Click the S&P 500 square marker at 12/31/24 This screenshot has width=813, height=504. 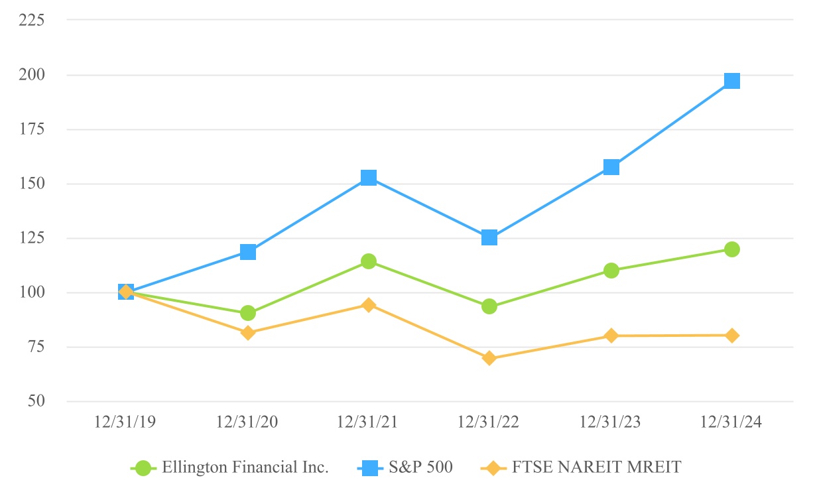(732, 81)
